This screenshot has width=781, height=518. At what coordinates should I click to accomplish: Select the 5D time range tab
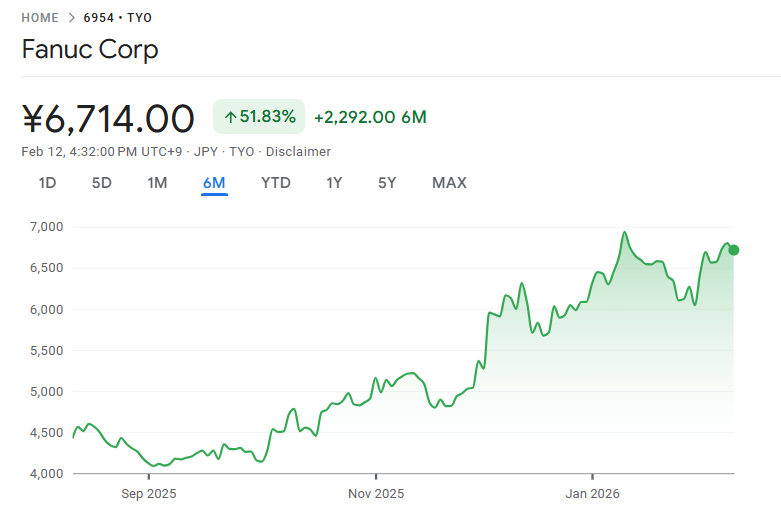(101, 182)
